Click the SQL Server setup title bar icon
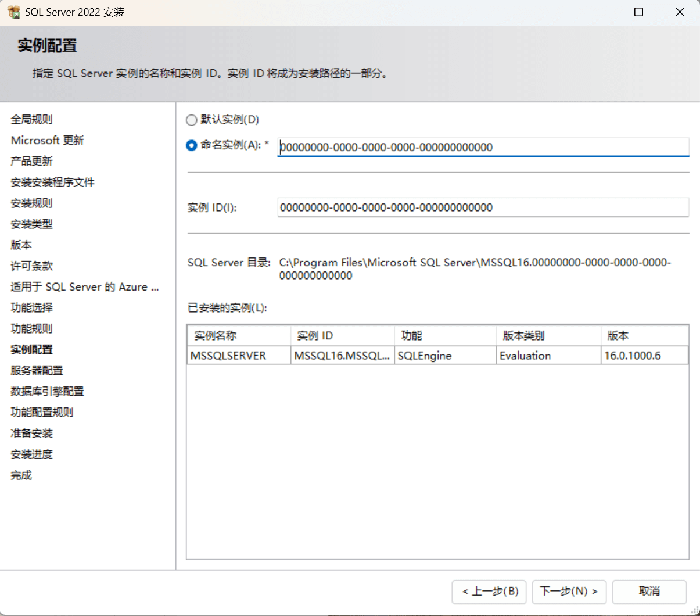Image resolution: width=700 pixels, height=616 pixels. click(x=13, y=12)
